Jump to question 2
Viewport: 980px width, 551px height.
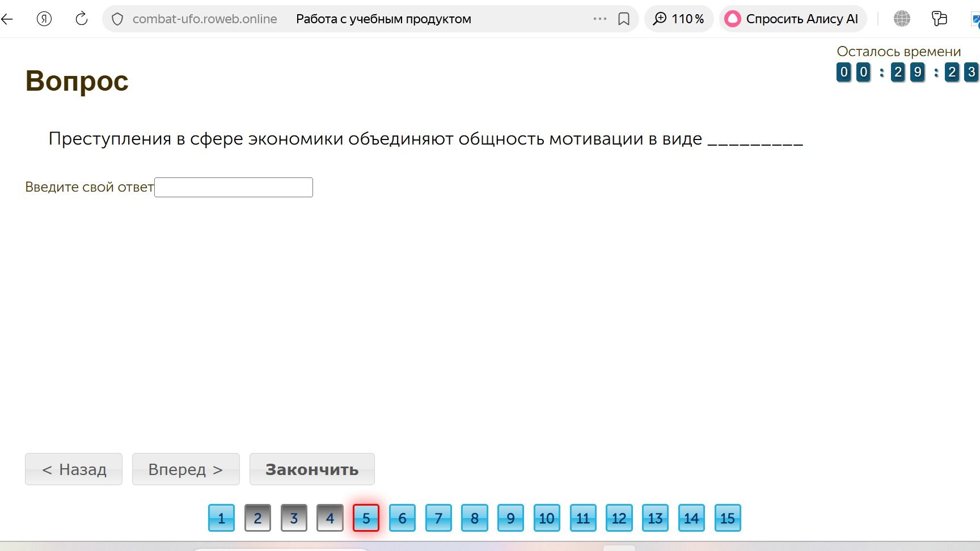(x=257, y=518)
